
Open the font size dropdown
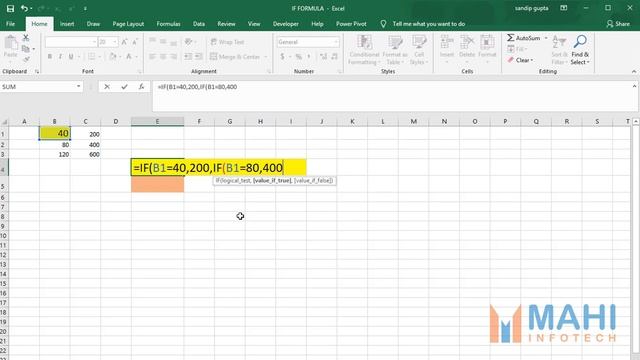(x=115, y=42)
